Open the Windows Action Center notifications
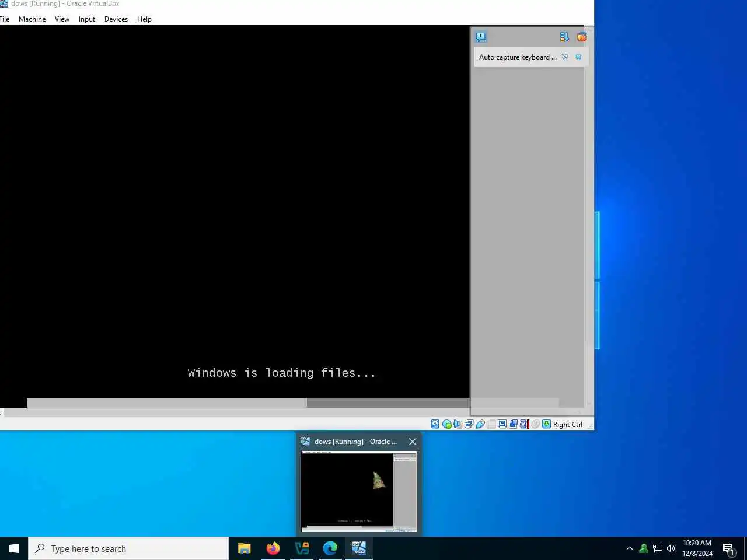 pyautogui.click(x=729, y=548)
